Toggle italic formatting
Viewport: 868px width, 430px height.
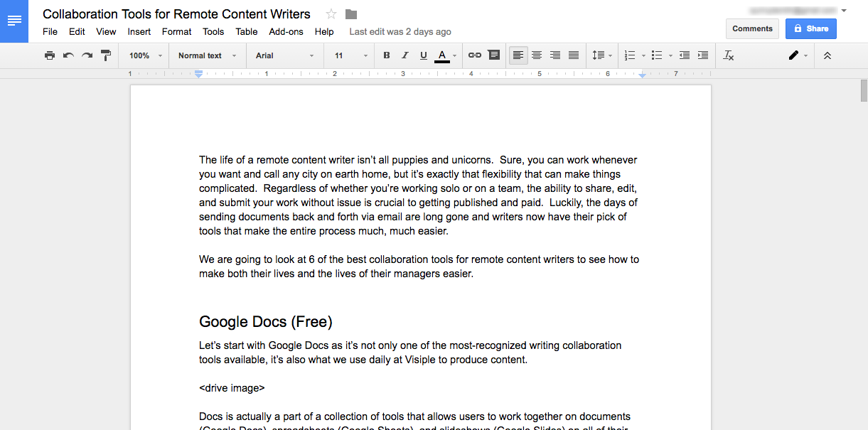[x=405, y=55]
